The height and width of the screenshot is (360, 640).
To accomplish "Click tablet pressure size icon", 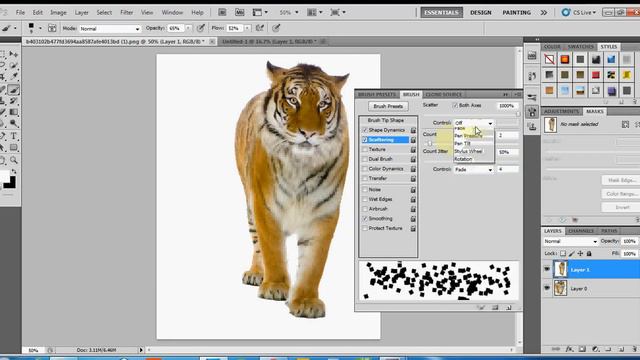I will [x=276, y=28].
